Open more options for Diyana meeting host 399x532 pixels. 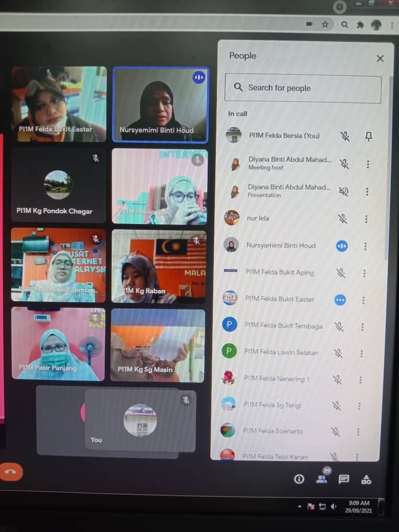coord(367,164)
